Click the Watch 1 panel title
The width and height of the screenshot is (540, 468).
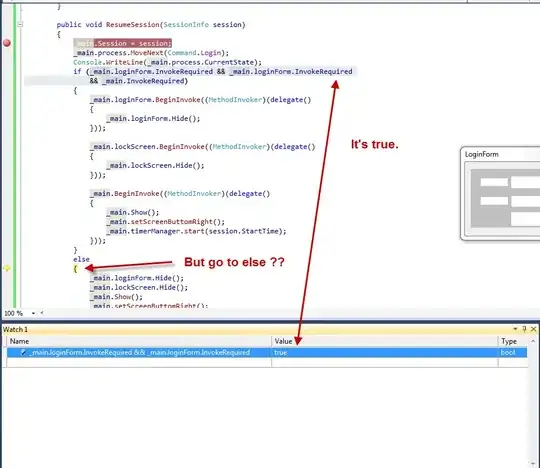click(15, 329)
